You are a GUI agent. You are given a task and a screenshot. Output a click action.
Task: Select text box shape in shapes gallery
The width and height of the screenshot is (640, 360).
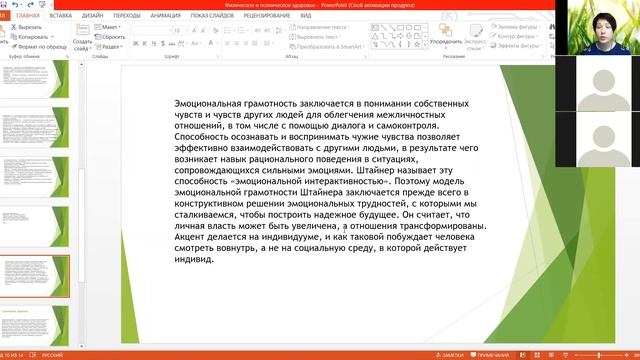point(375,28)
